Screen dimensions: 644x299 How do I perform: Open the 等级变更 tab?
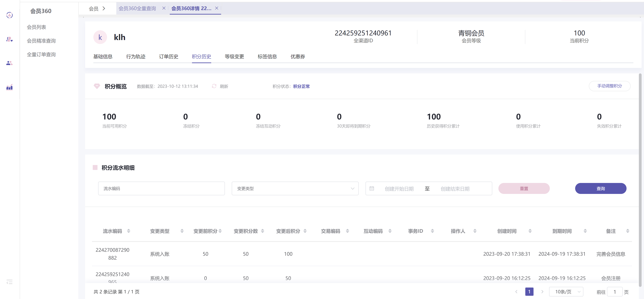click(234, 57)
